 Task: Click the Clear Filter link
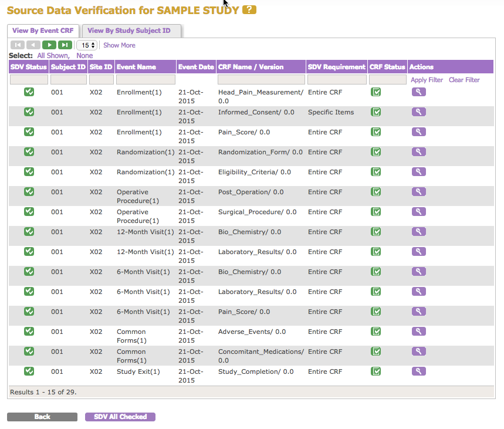click(x=464, y=80)
